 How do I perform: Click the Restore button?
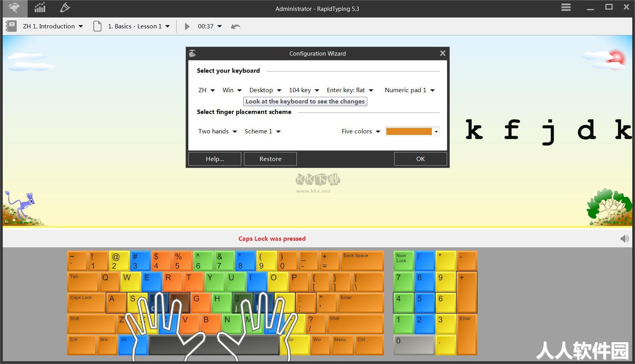coord(270,159)
